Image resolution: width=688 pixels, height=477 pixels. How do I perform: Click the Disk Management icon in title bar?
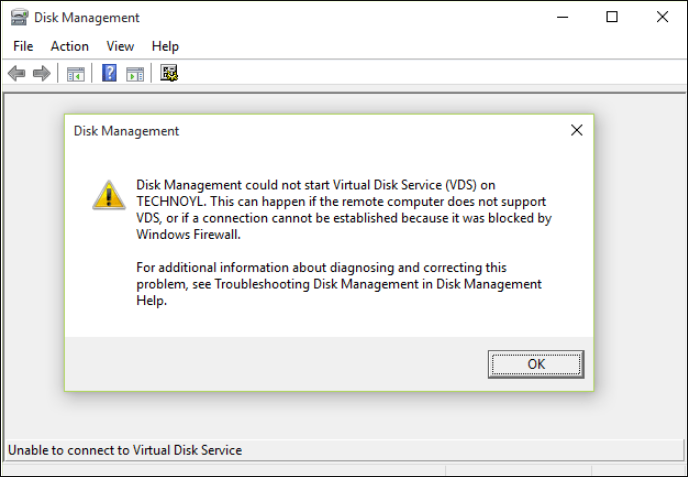pyautogui.click(x=19, y=17)
